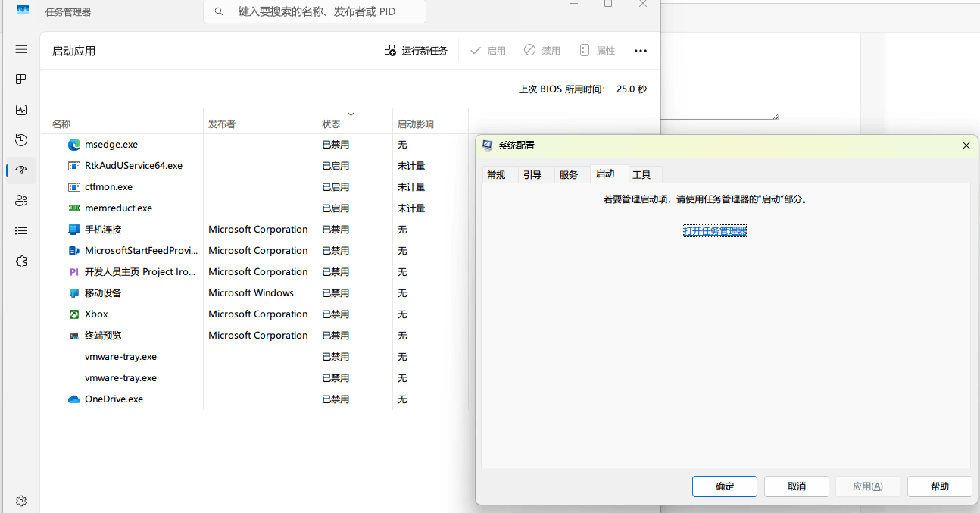Click 未计量 impact of memreduct.exe
Viewport: 980px width, 513px height.
[411, 208]
